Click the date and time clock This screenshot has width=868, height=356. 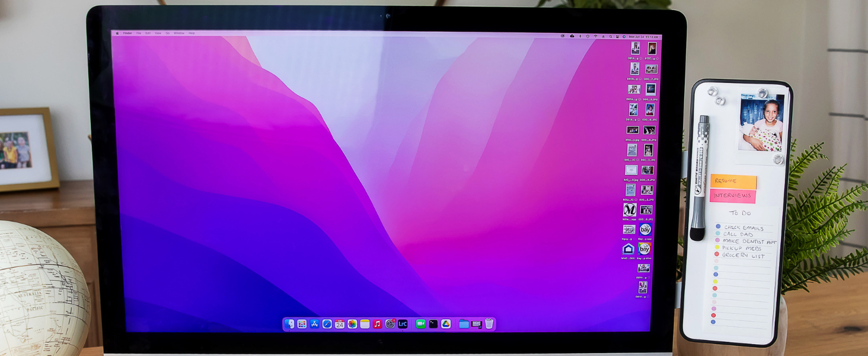coord(643,37)
